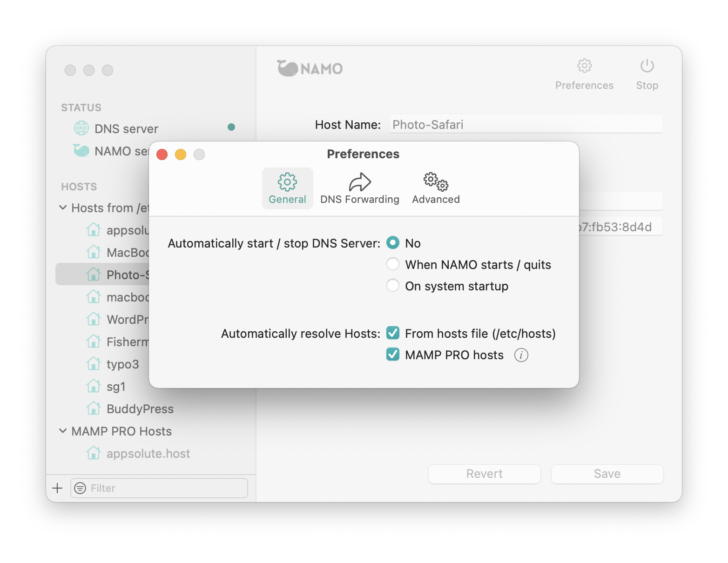This screenshot has height=563, width=728.
Task: Click the 'Automatically start / stop DNS Server:' label
Action: (x=274, y=243)
